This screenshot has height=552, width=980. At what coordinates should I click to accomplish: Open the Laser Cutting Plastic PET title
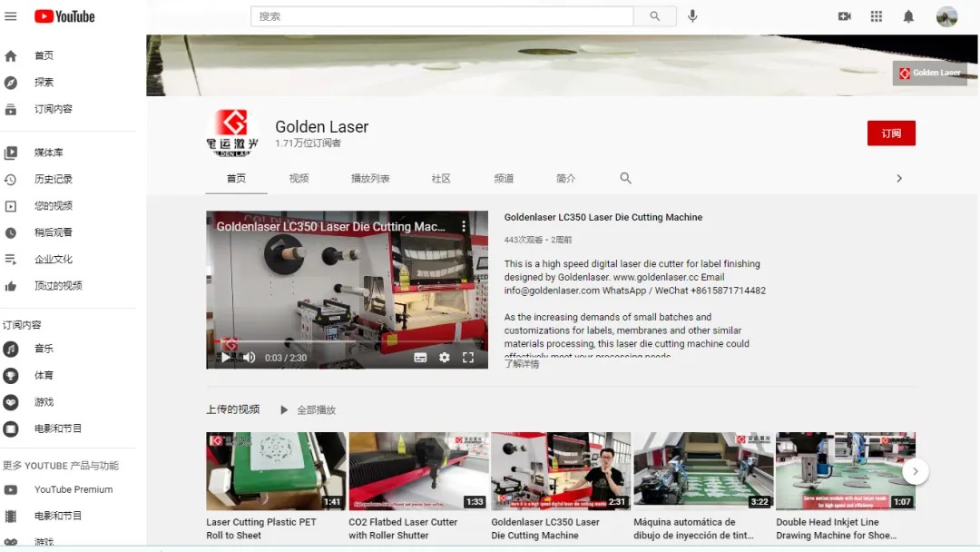(x=261, y=528)
